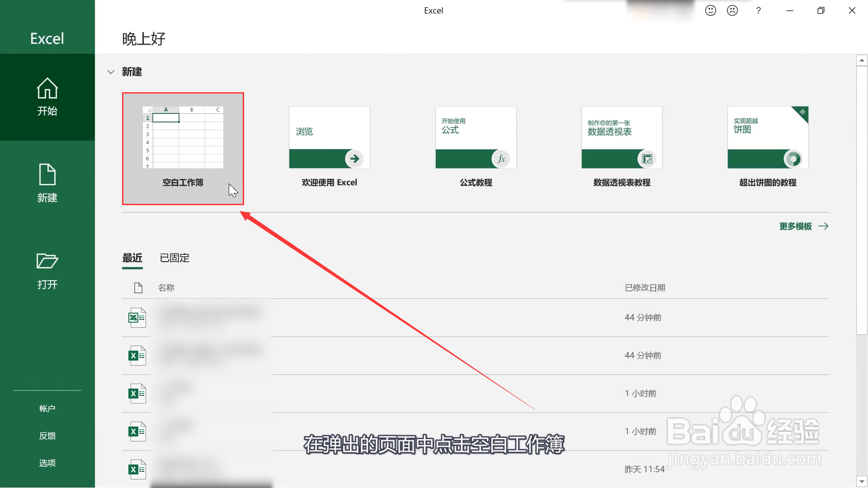Open 帐户 account page
The height and width of the screenshot is (488, 868).
[47, 408]
